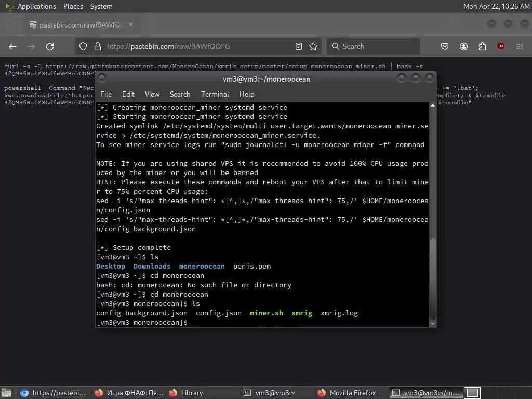Switch to the Library taskbar window

[203, 393]
